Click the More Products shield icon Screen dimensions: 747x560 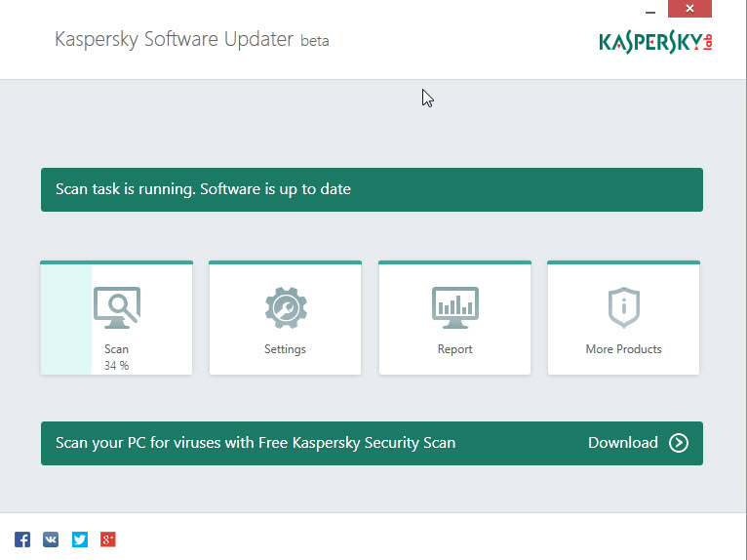coord(623,307)
